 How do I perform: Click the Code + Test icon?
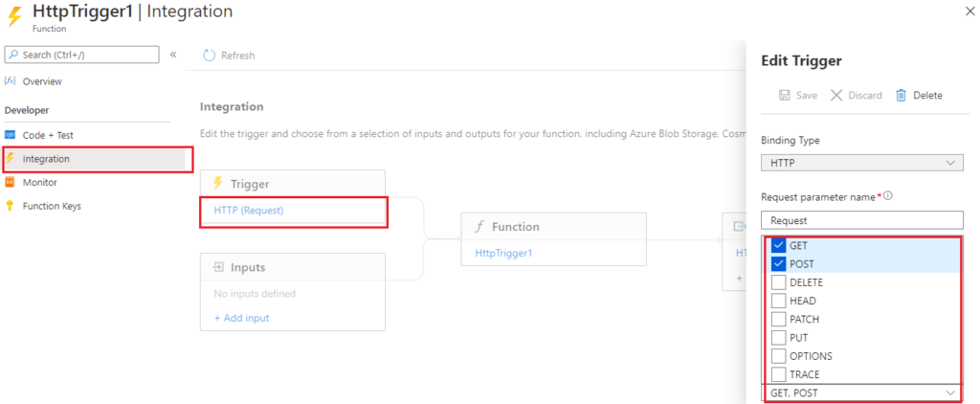pyautogui.click(x=10, y=135)
